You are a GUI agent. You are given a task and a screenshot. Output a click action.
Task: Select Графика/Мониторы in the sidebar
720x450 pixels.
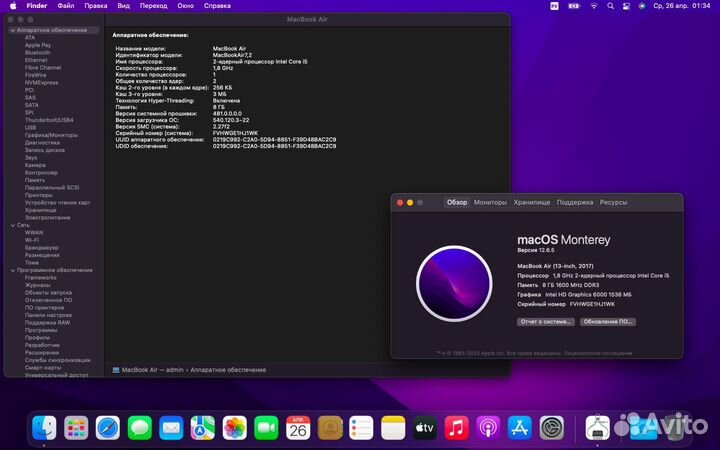pyautogui.click(x=51, y=135)
